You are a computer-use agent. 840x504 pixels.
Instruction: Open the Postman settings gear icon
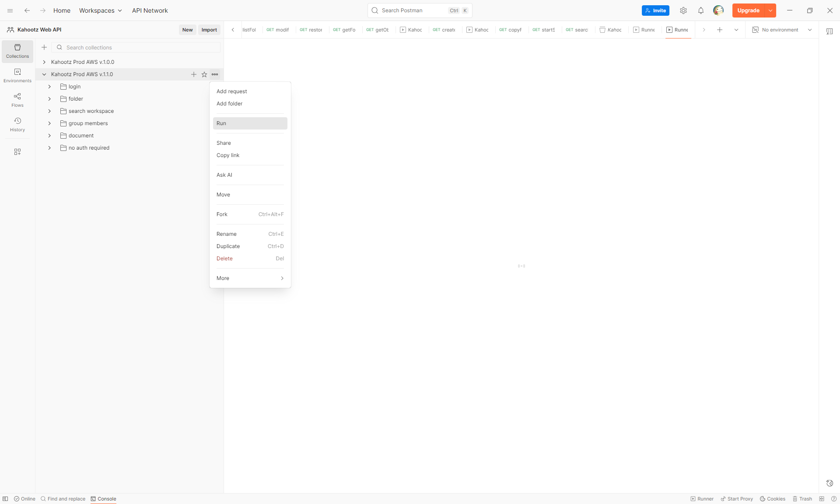pos(683,10)
